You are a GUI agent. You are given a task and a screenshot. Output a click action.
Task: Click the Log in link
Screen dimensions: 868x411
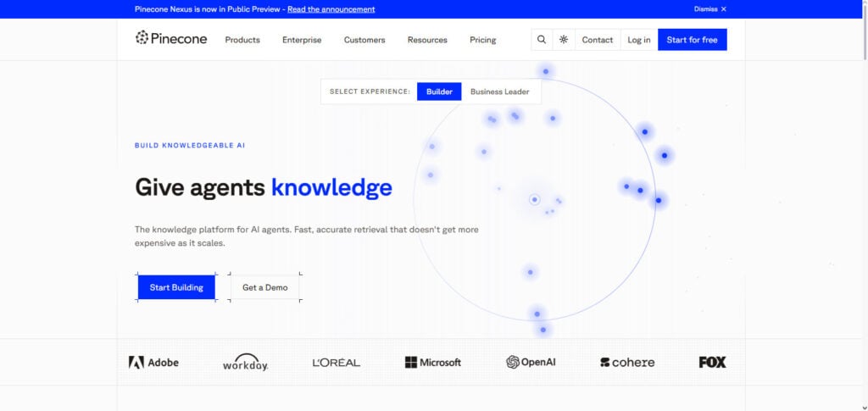(x=639, y=40)
